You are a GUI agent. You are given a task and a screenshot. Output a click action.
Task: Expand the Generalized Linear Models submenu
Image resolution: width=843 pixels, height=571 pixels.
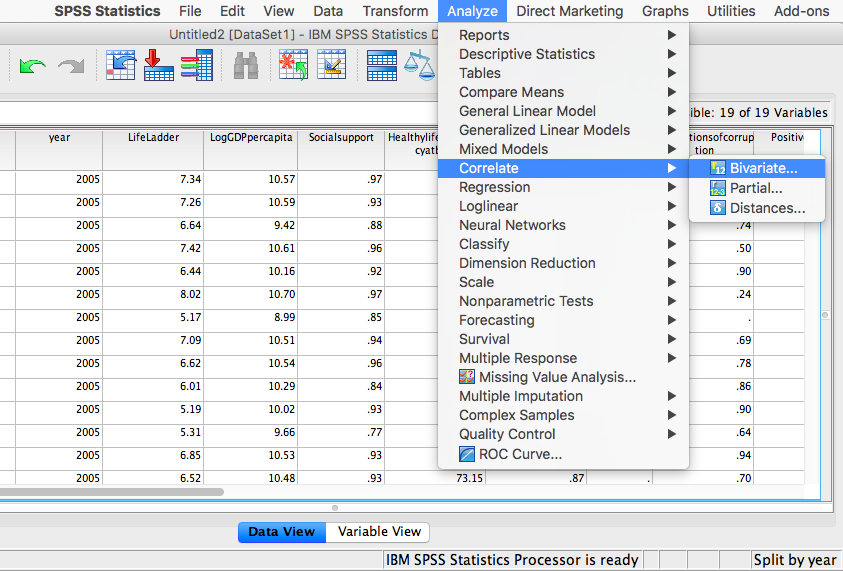pyautogui.click(x=563, y=130)
